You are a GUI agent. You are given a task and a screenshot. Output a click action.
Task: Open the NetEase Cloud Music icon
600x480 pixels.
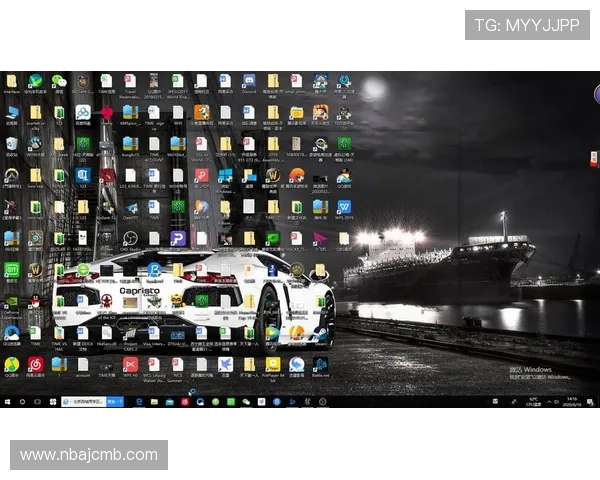[x=35, y=364]
